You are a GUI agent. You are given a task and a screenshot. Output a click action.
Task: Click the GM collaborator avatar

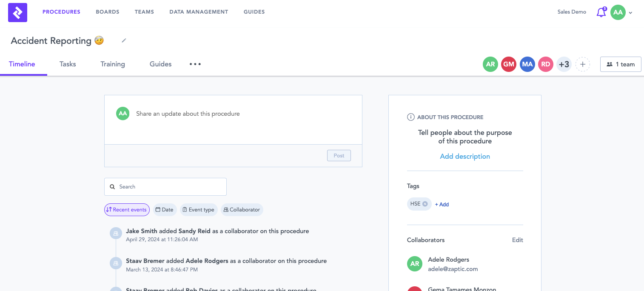[508, 64]
